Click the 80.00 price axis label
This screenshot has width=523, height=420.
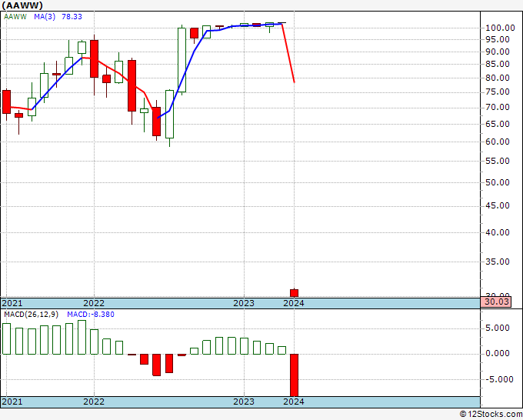[498, 78]
